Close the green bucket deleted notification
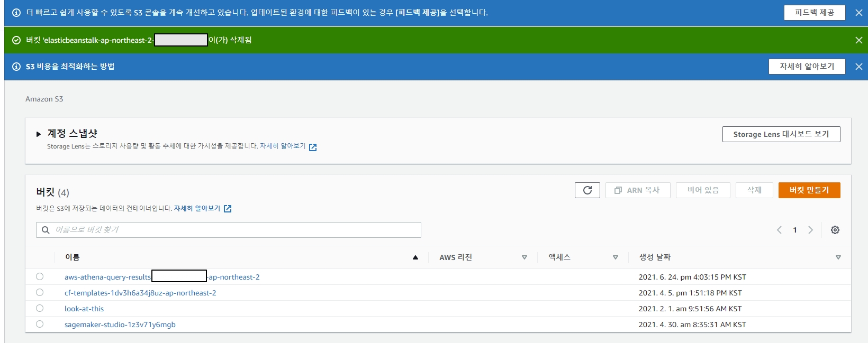The image size is (868, 343). click(x=859, y=40)
